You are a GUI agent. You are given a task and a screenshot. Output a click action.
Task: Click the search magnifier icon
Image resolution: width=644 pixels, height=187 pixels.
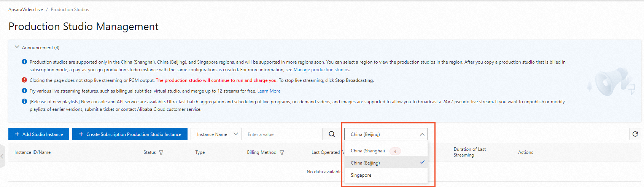point(332,134)
